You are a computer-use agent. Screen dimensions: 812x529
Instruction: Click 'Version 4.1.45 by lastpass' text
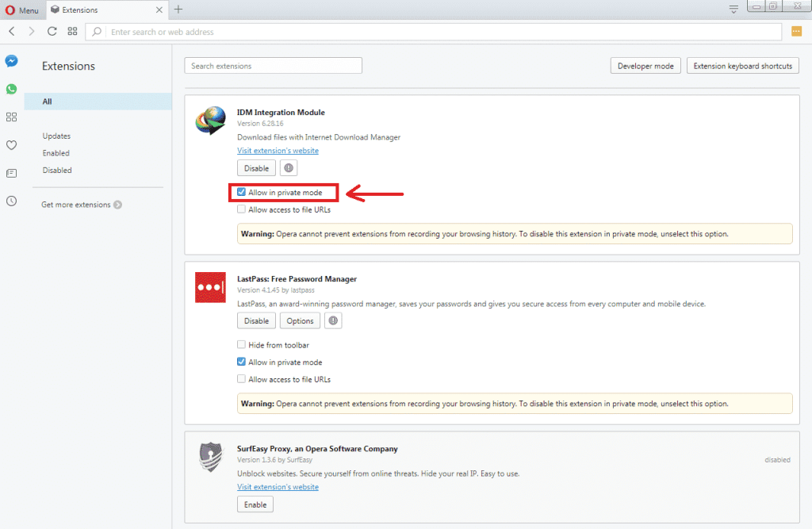[x=275, y=290]
